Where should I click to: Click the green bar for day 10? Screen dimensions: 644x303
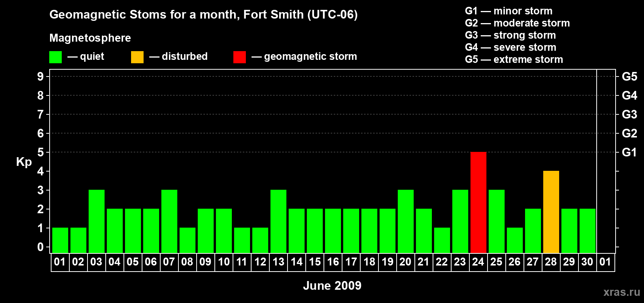[224, 231]
